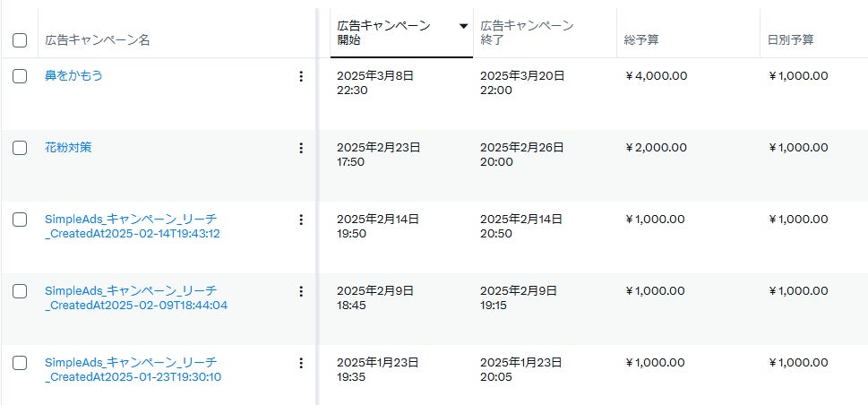Click the column divider beside the campaign names
This screenshot has height=405, width=868.
[317, 206]
